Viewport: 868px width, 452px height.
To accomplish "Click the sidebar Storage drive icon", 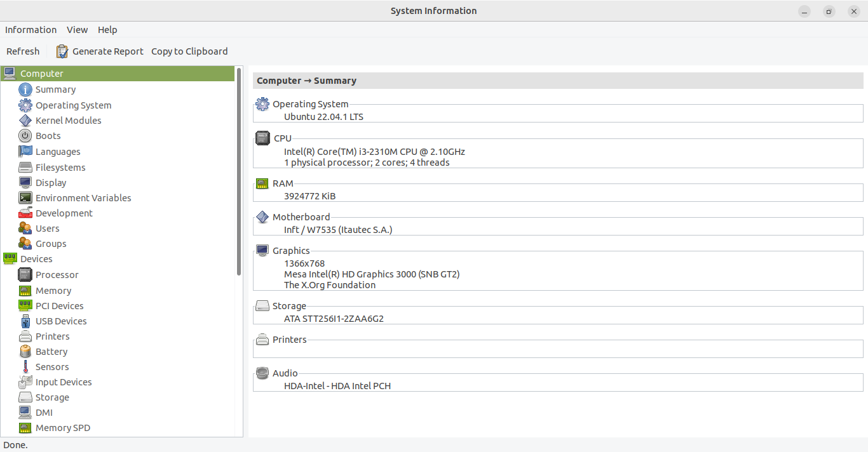I will (25, 397).
